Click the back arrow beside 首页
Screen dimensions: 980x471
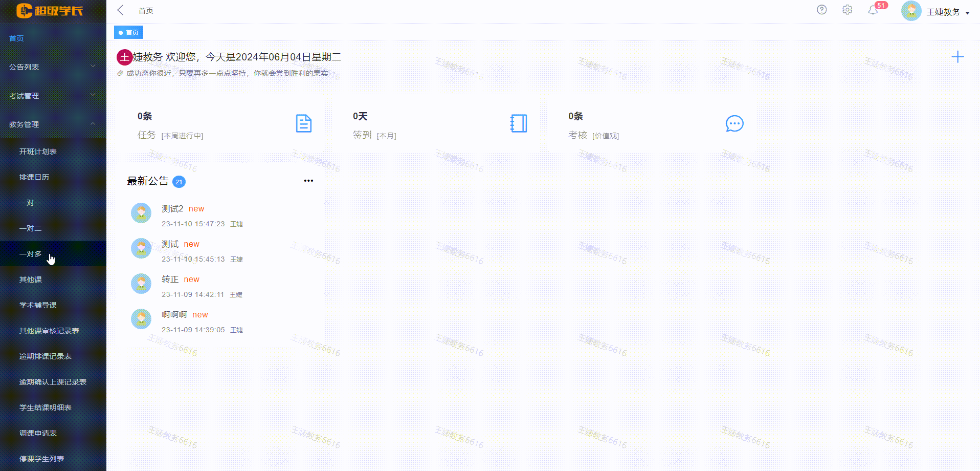(x=120, y=10)
